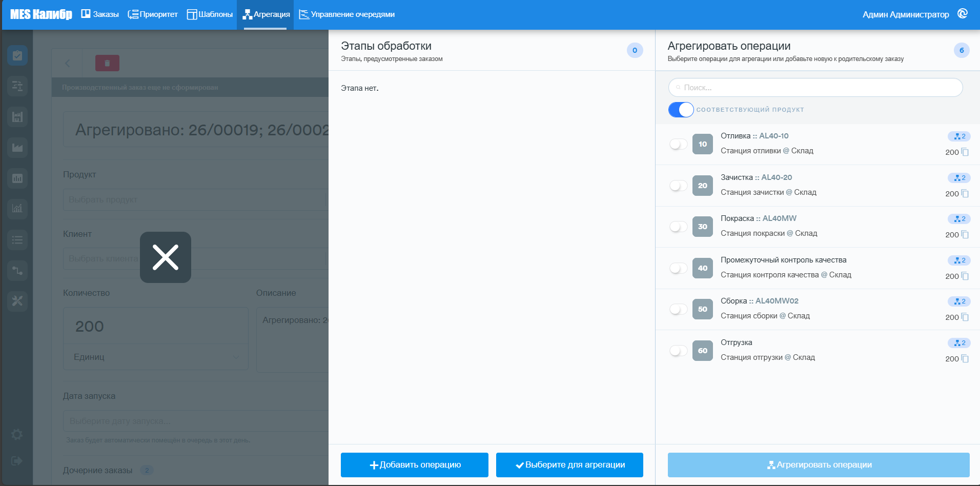
Task: Click the order title Агрегировано field
Action: pos(196,130)
